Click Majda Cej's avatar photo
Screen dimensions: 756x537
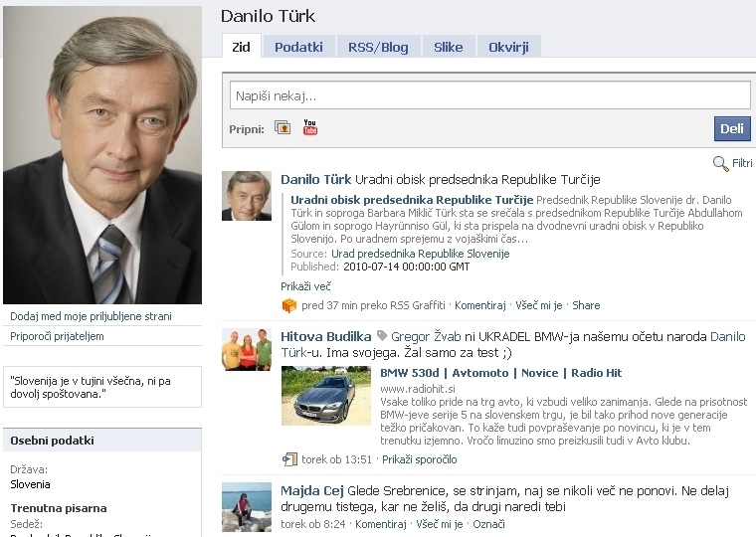247,507
